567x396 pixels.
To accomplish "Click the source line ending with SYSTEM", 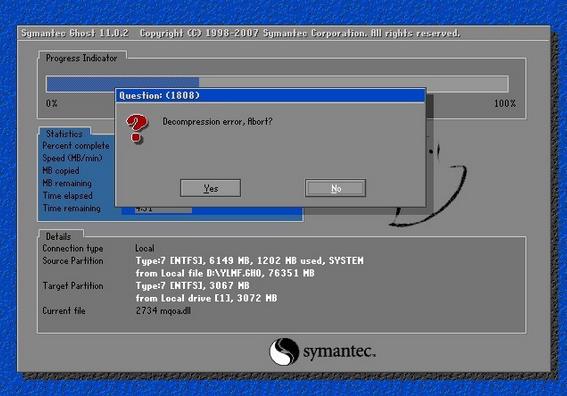I will 250,261.
